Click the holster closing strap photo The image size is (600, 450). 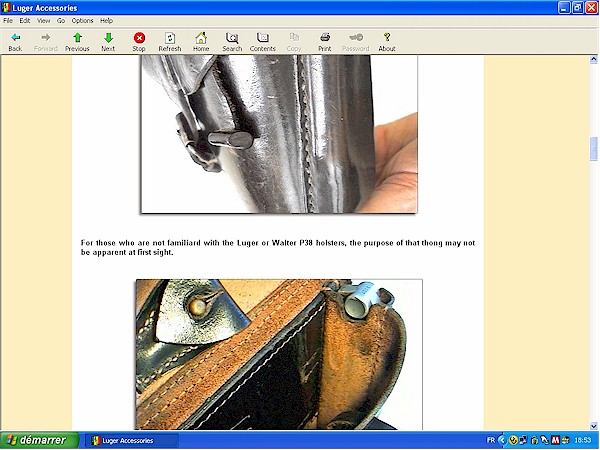(x=279, y=134)
